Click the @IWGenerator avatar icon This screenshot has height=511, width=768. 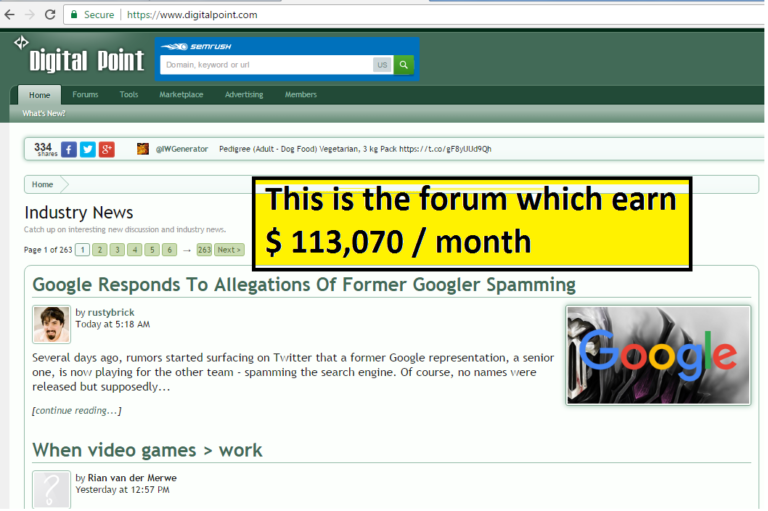click(143, 149)
